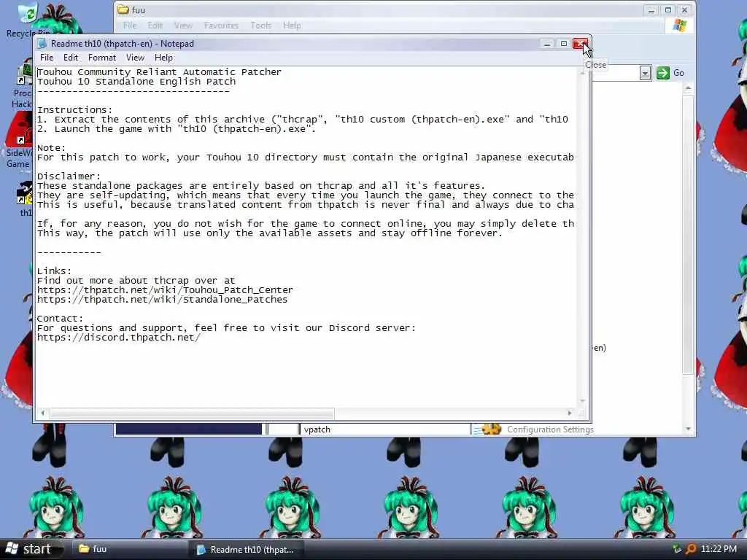Click 'Touhou 10 Standalone English Patch' line

pos(136,82)
